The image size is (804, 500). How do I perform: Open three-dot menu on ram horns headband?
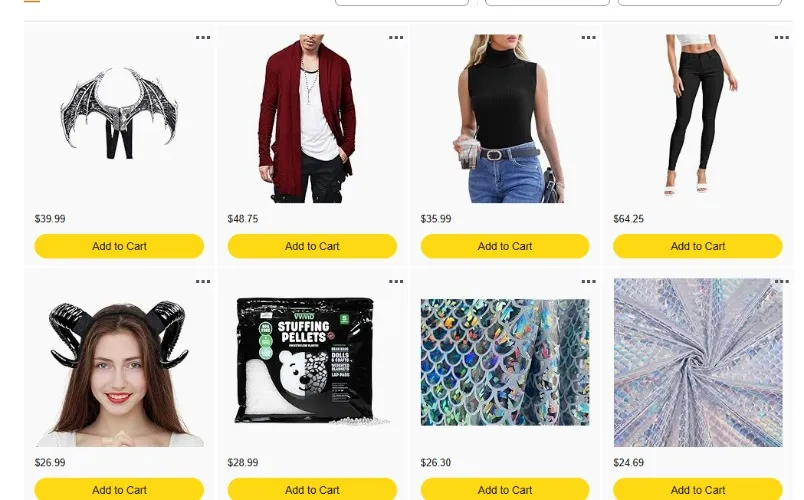click(203, 282)
